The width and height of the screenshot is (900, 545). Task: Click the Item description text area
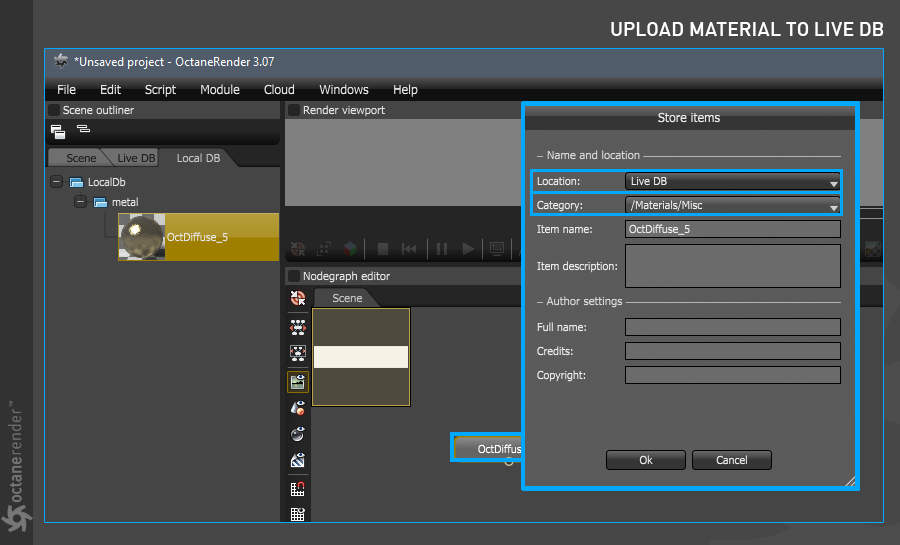(x=732, y=266)
